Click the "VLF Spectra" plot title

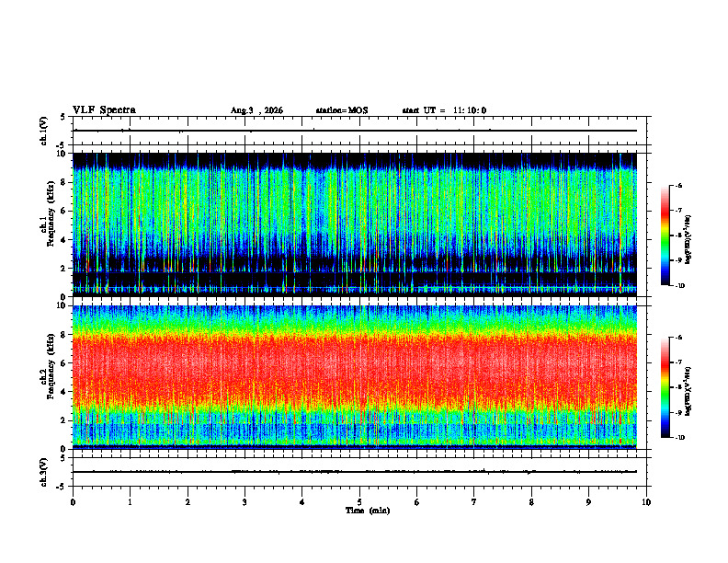[x=104, y=110]
